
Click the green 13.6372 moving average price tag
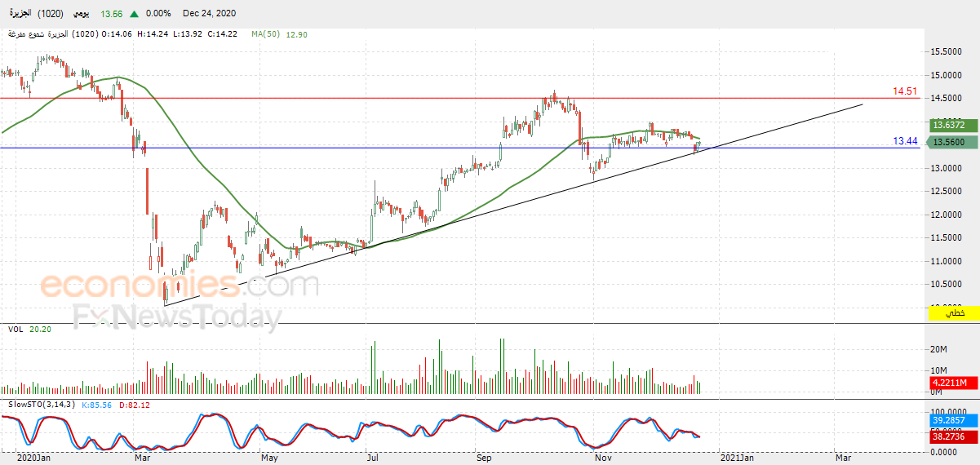949,125
